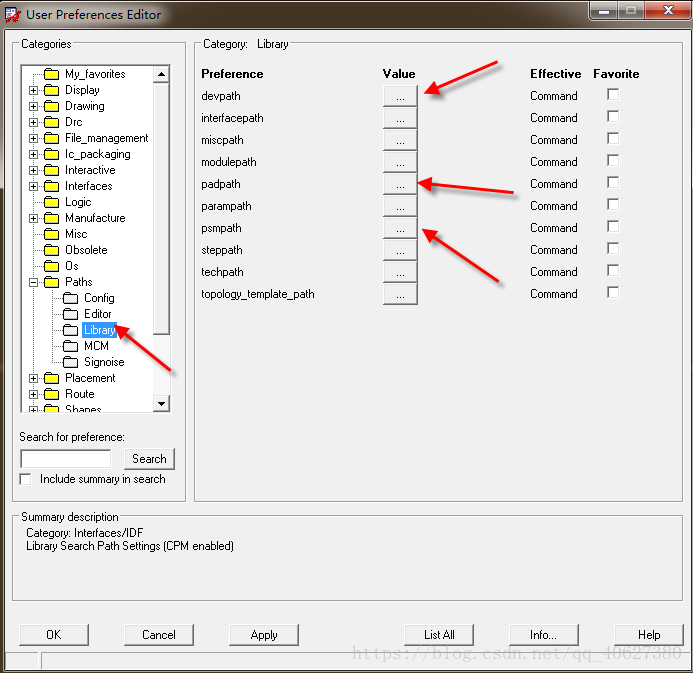Select the Editor folder under Paths

pyautogui.click(x=97, y=314)
